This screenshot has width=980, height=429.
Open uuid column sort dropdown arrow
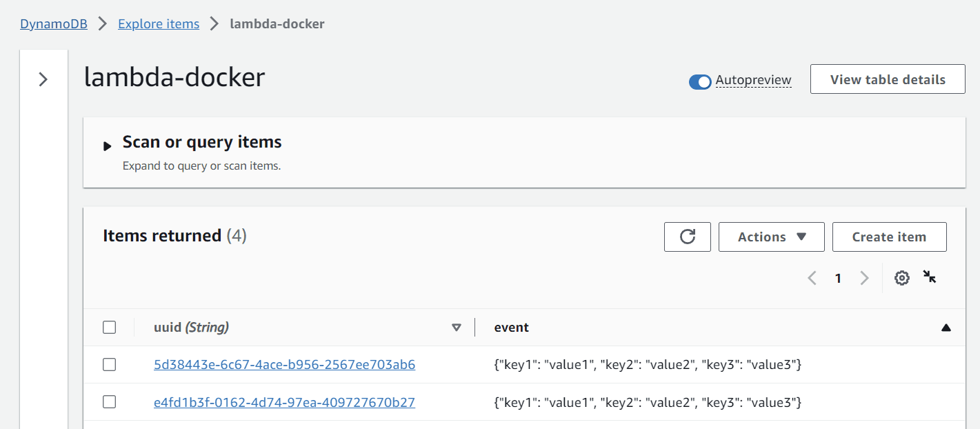point(456,328)
